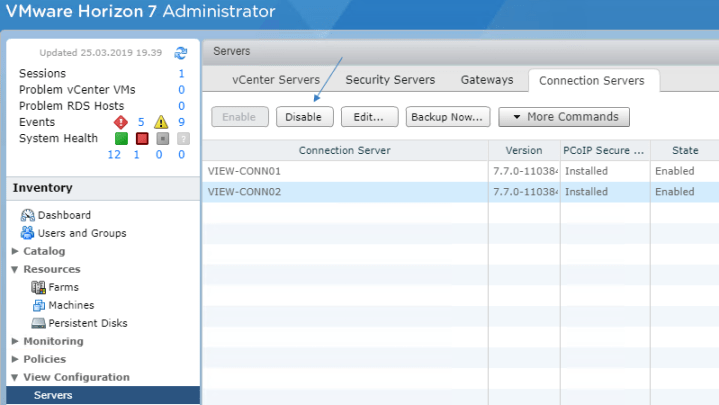The image size is (719, 405).
Task: Open the yellow warning events icon
Action: [x=161, y=122]
